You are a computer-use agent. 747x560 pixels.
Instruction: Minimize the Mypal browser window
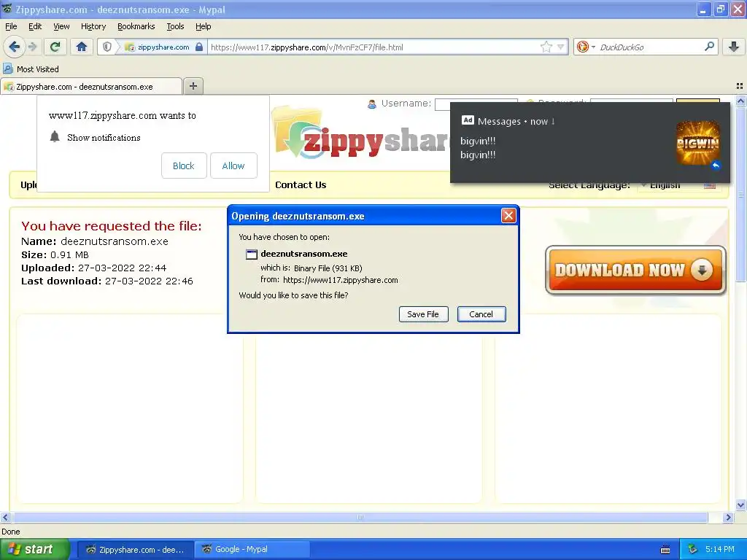(x=703, y=9)
